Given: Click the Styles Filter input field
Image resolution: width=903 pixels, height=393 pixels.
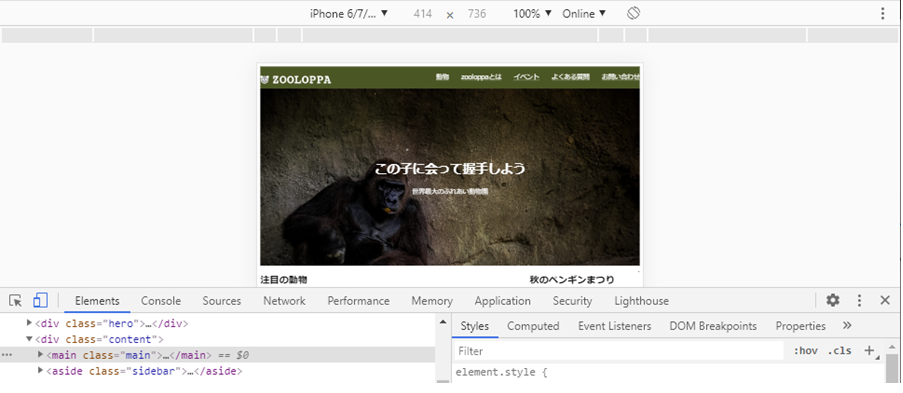Looking at the screenshot, I should [x=619, y=351].
